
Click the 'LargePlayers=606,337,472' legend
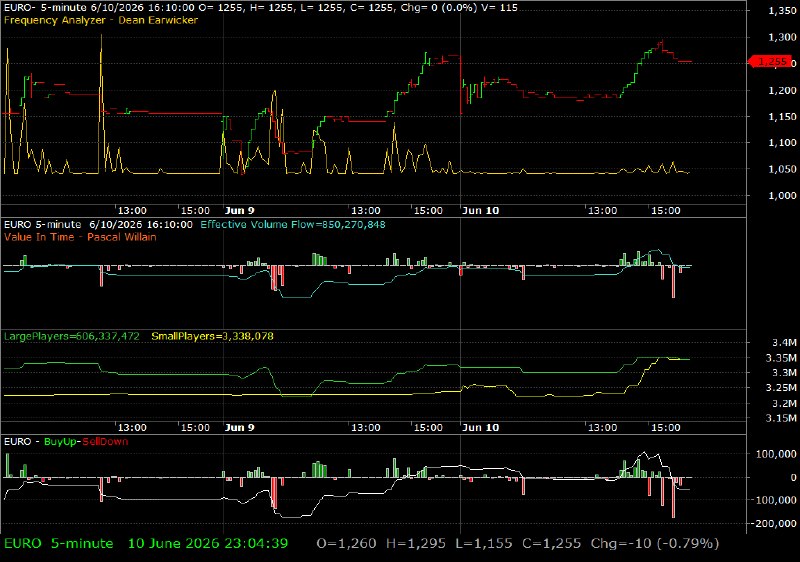point(71,337)
